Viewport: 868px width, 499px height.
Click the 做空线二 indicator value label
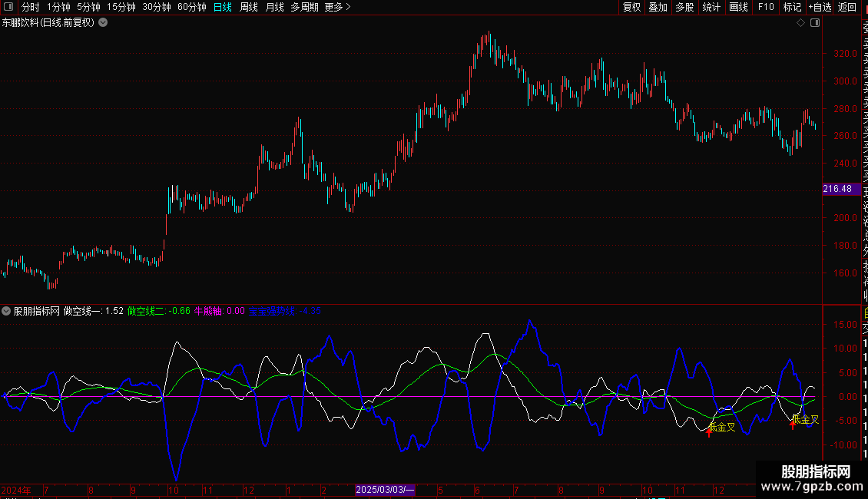[x=159, y=311]
